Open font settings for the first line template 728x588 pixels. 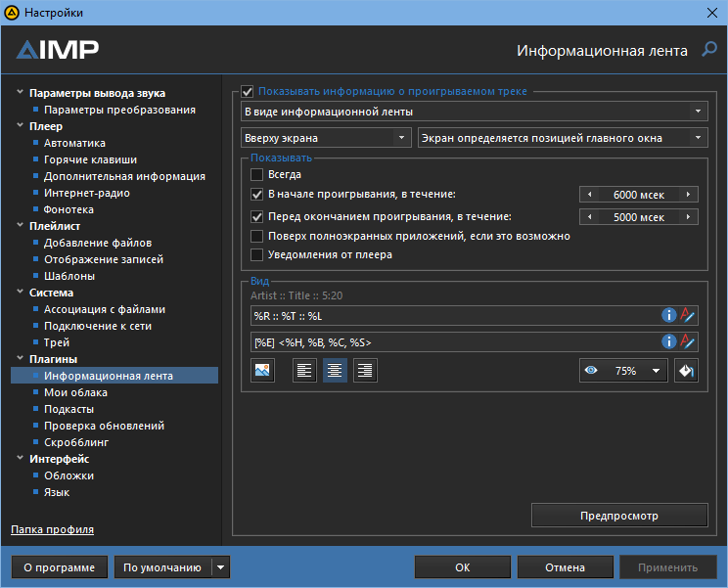click(x=687, y=315)
